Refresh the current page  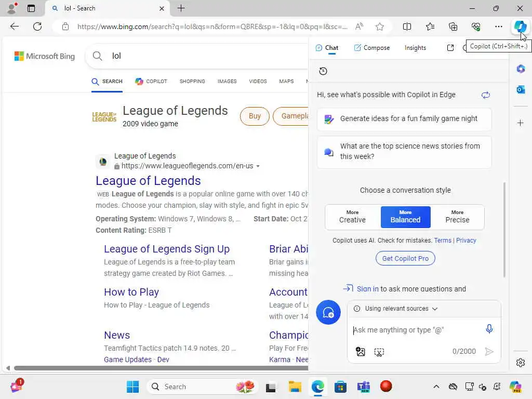point(37,26)
